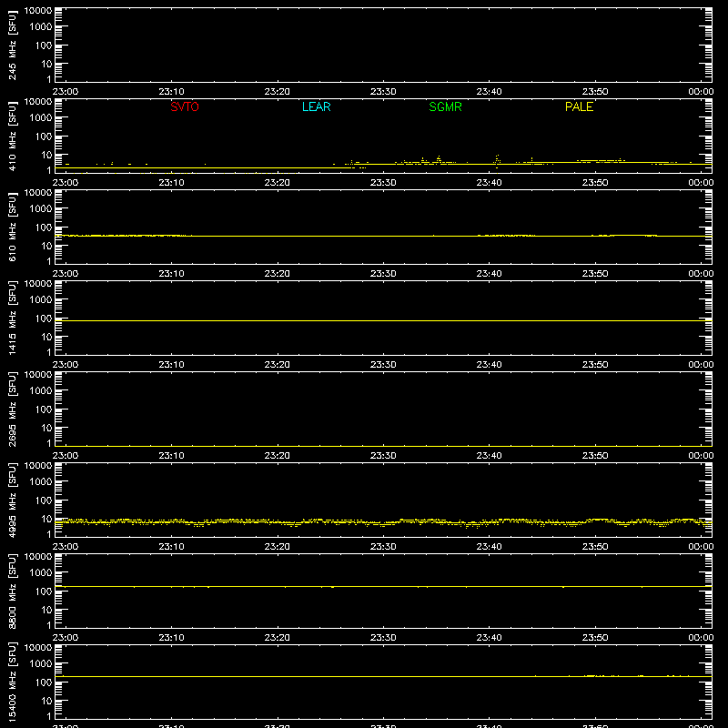Image resolution: width=728 pixels, height=728 pixels.
Task: Click 23:50 time label of 410 MHz panel
Action: [595, 183]
